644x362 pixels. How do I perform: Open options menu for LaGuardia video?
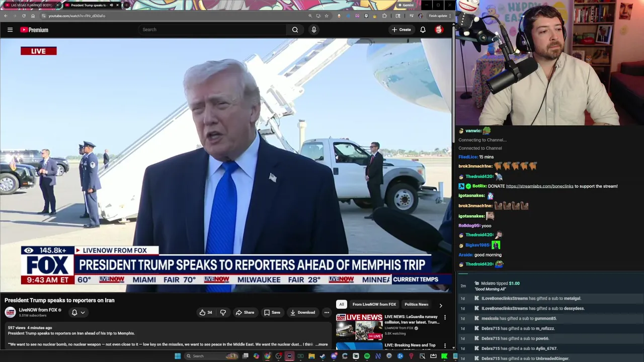(x=445, y=318)
